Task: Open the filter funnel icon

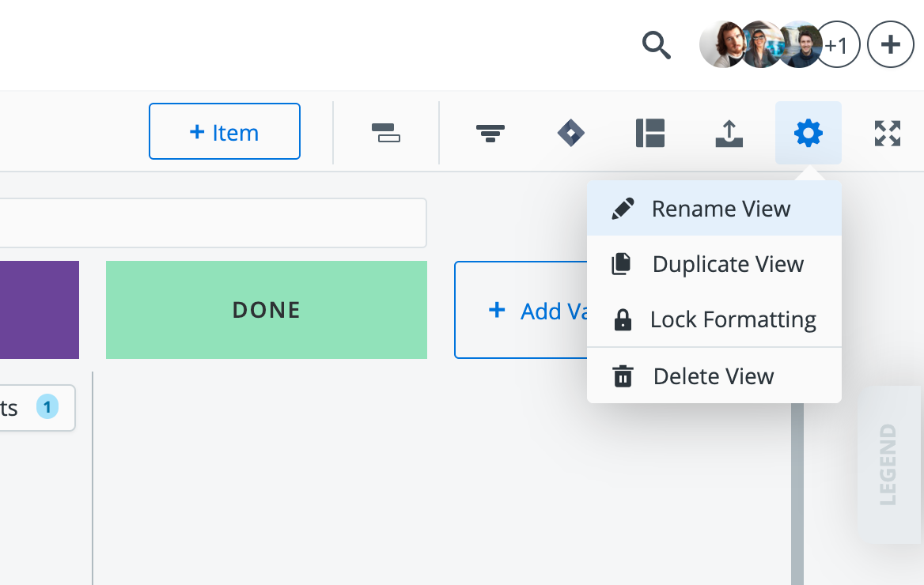Action: (x=490, y=133)
